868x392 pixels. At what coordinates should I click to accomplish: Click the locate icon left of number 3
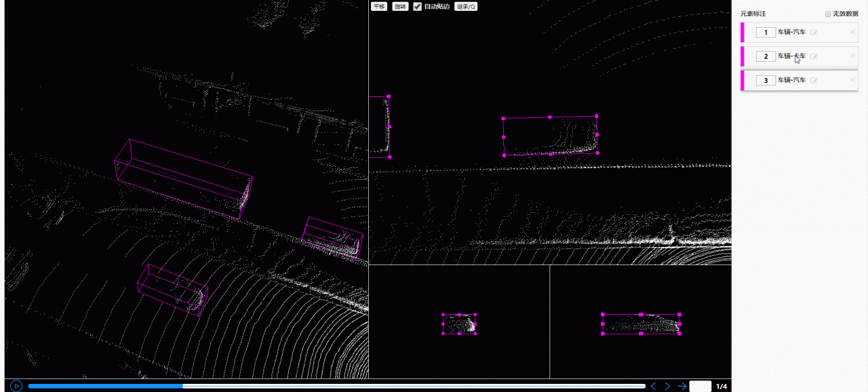[751, 80]
